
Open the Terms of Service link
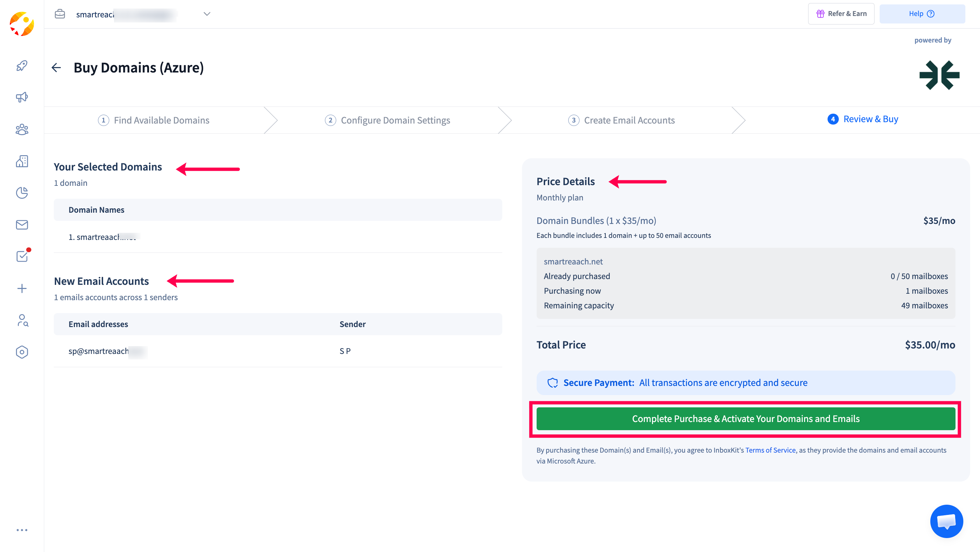770,450
